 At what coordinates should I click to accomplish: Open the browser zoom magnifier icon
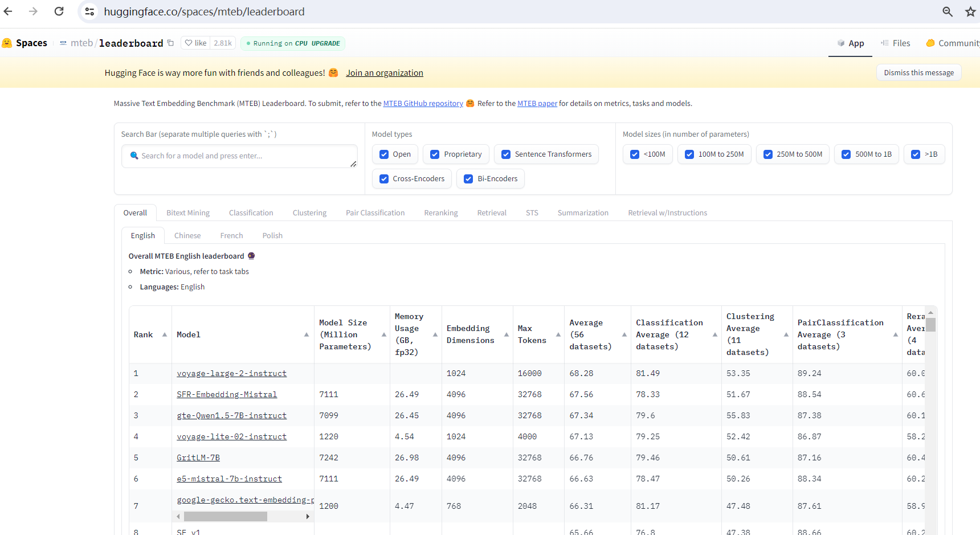948,11
